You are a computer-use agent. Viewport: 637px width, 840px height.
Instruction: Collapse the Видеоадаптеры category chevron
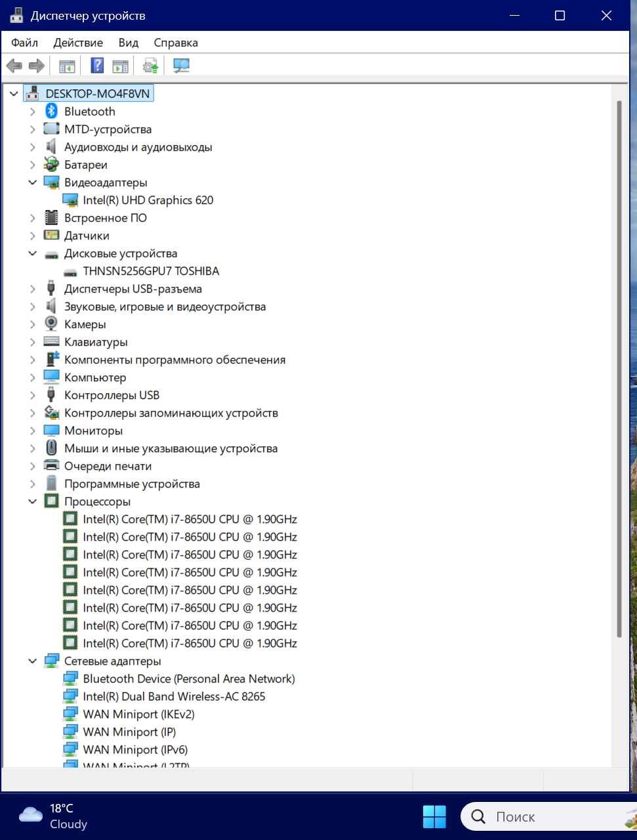32,182
